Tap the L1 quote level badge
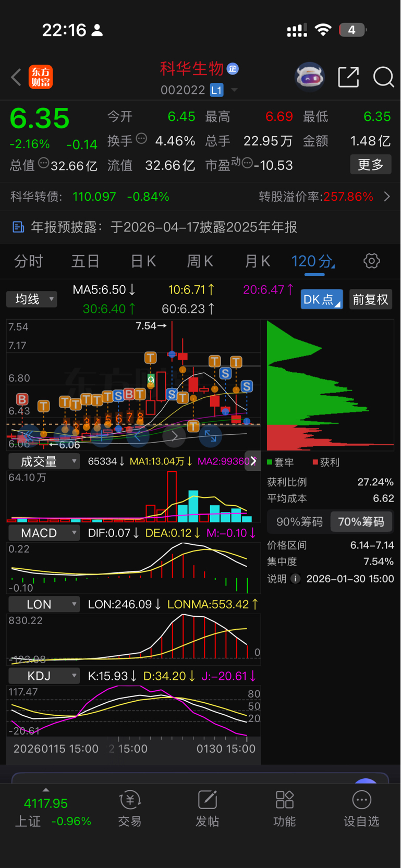Image resolution: width=401 pixels, height=868 pixels. (x=216, y=90)
